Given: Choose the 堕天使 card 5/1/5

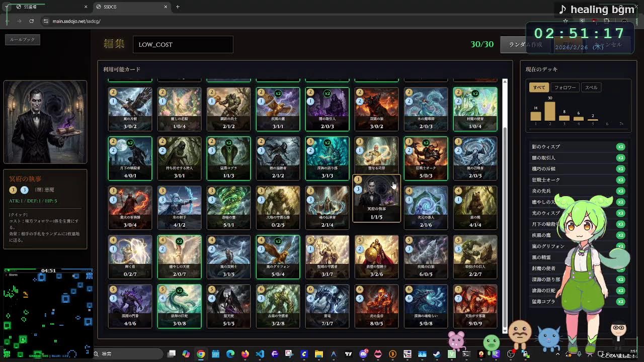Looking at the screenshot, I should (228, 306).
